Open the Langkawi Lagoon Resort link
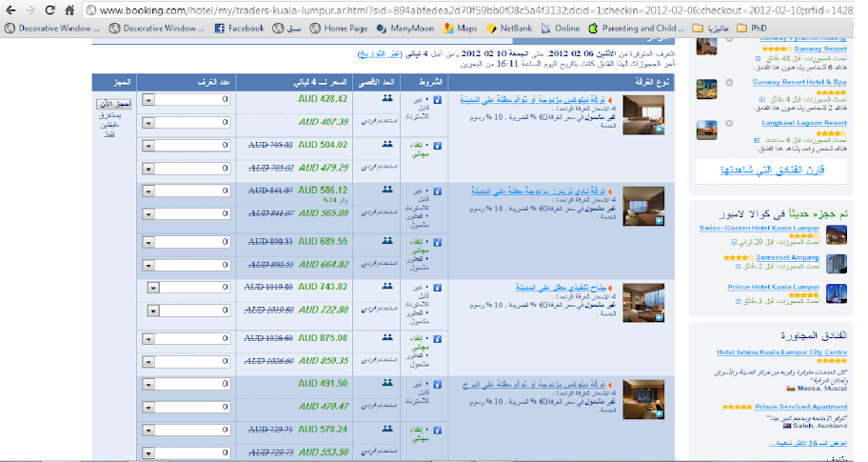The width and height of the screenshot is (868, 462). (x=804, y=123)
